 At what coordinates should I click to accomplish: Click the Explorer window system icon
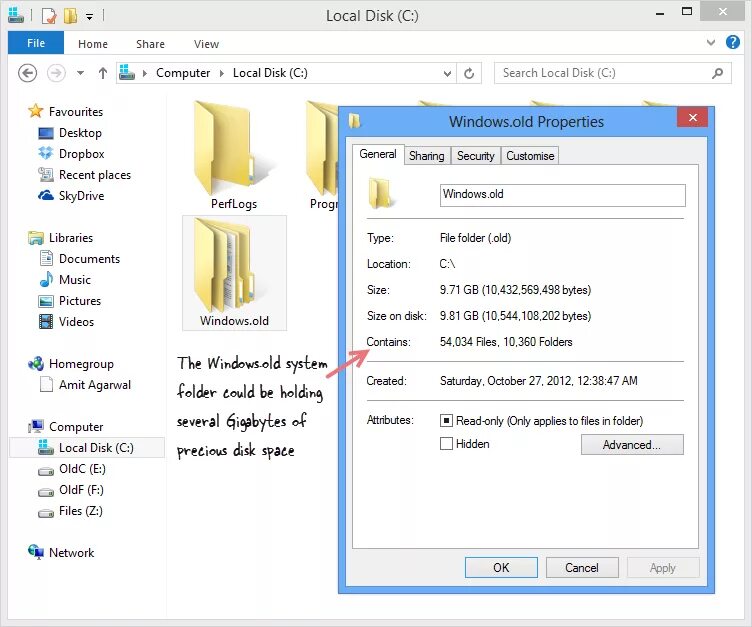point(16,15)
